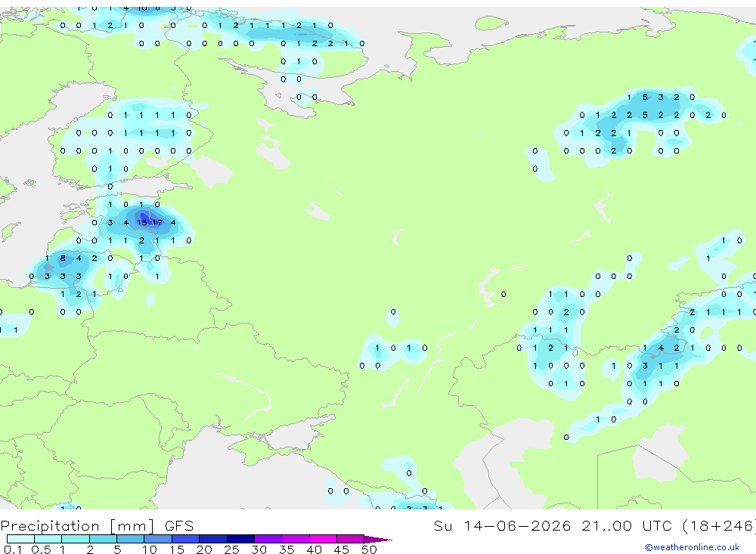Click the '15' precipitation value on map
Viewport: 756px width, 554px height.
(142, 222)
